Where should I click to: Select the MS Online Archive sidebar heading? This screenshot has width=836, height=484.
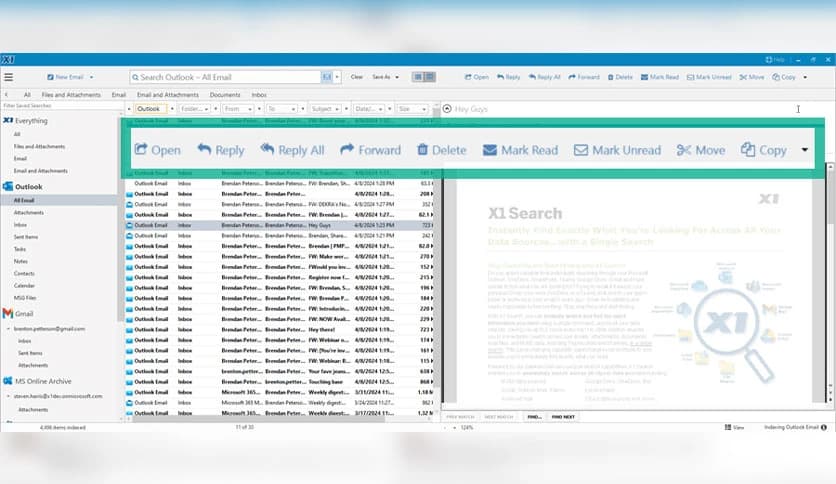click(x=37, y=381)
